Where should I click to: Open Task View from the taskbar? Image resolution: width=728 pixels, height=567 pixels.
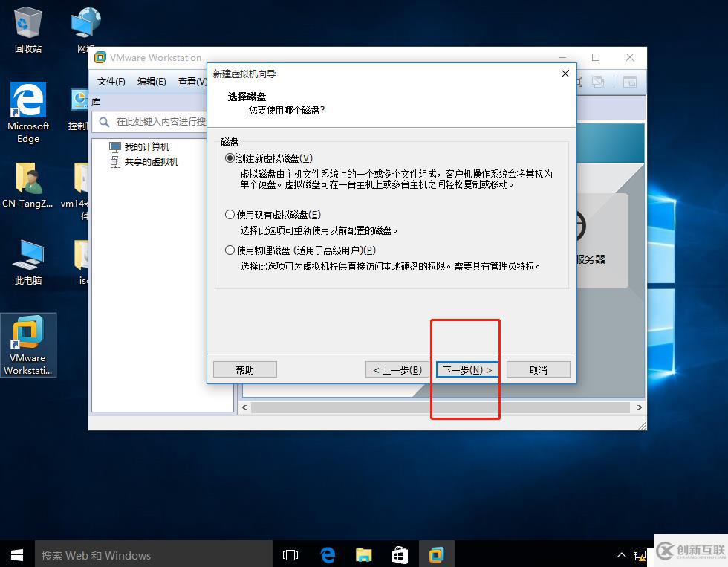pos(290,555)
